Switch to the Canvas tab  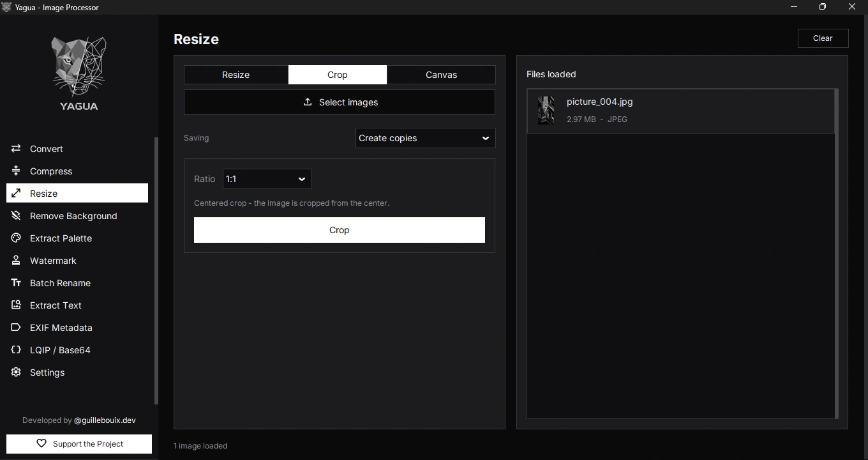pyautogui.click(x=441, y=75)
